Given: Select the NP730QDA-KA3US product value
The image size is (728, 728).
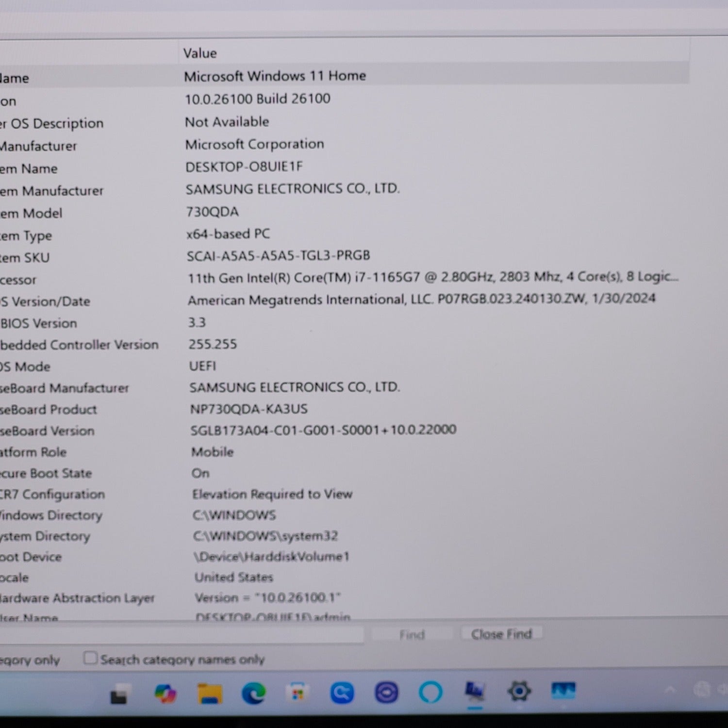Looking at the screenshot, I should (248, 409).
